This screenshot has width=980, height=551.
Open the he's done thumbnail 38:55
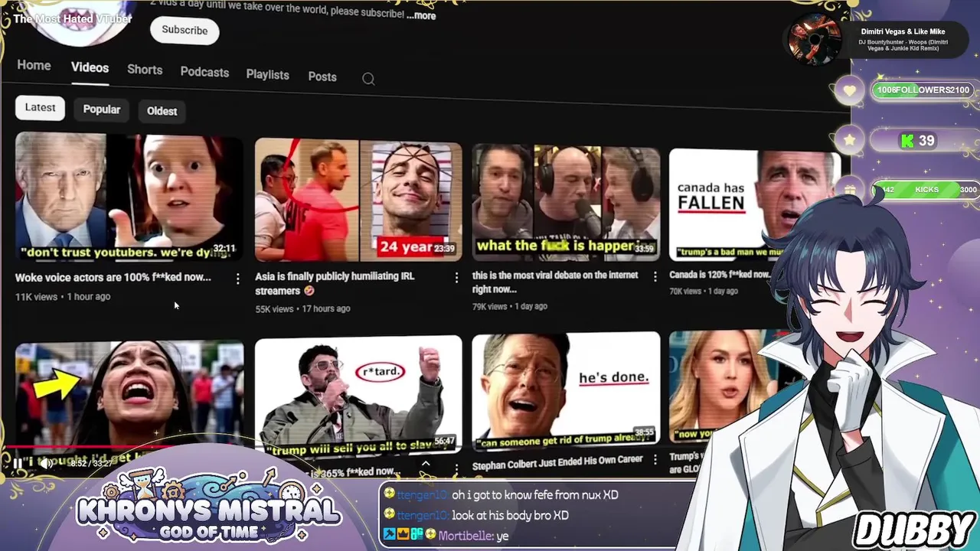(566, 390)
